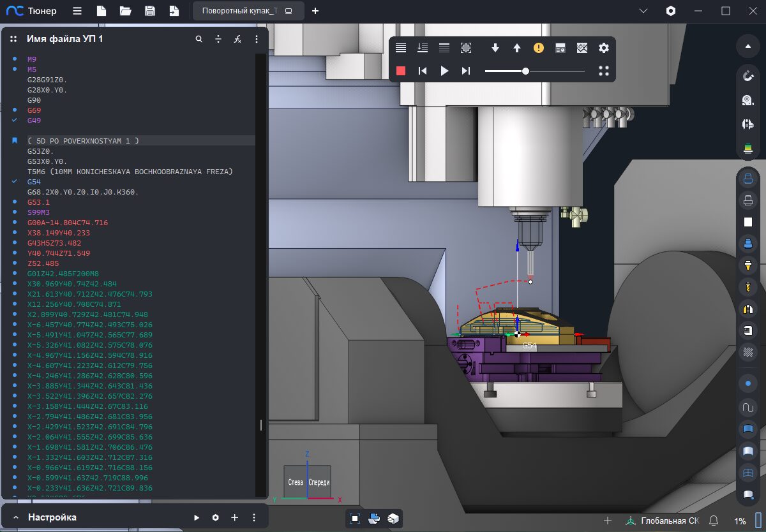Click the search icon in program panel
The image size is (766, 532).
pyautogui.click(x=199, y=39)
